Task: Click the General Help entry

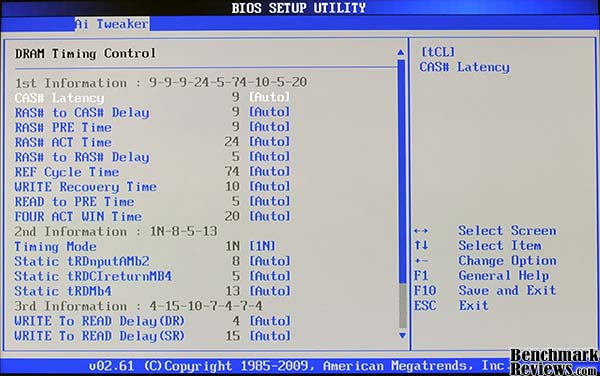Action: coord(504,276)
